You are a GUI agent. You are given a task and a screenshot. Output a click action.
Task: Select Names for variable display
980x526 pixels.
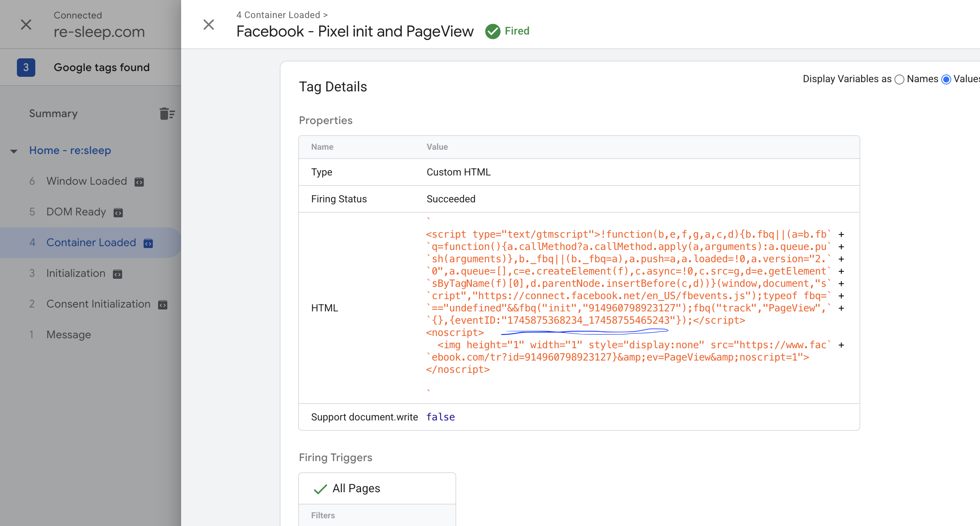pyautogui.click(x=899, y=79)
